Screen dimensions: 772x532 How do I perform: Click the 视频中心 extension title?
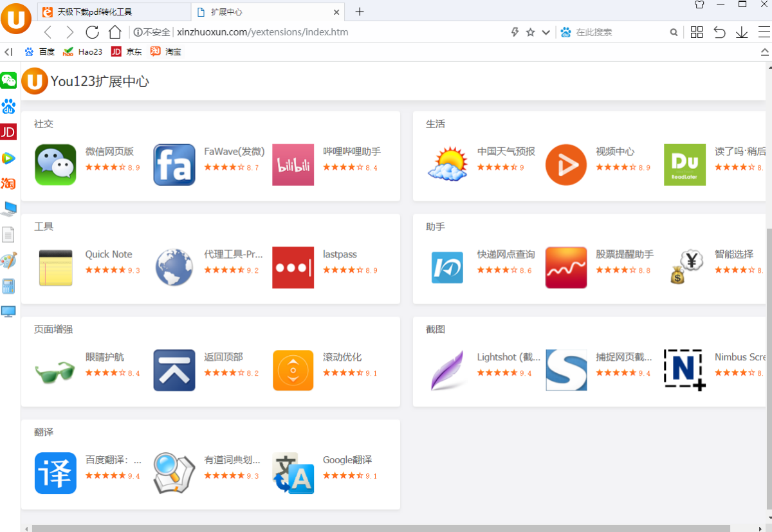click(x=614, y=151)
